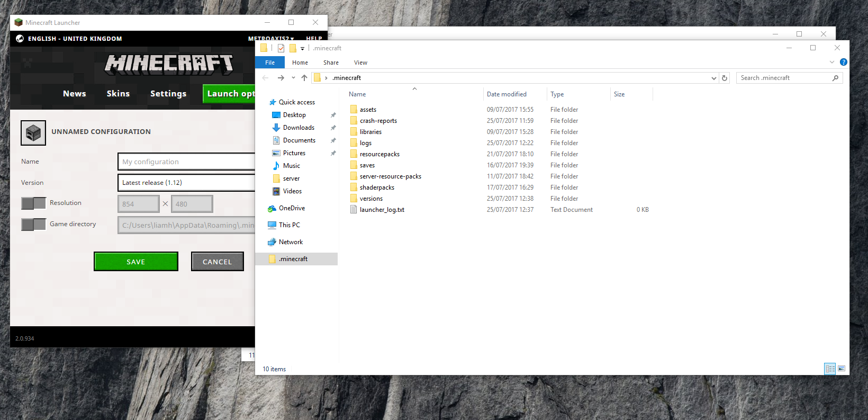Open the View ribbon tab

(360, 62)
